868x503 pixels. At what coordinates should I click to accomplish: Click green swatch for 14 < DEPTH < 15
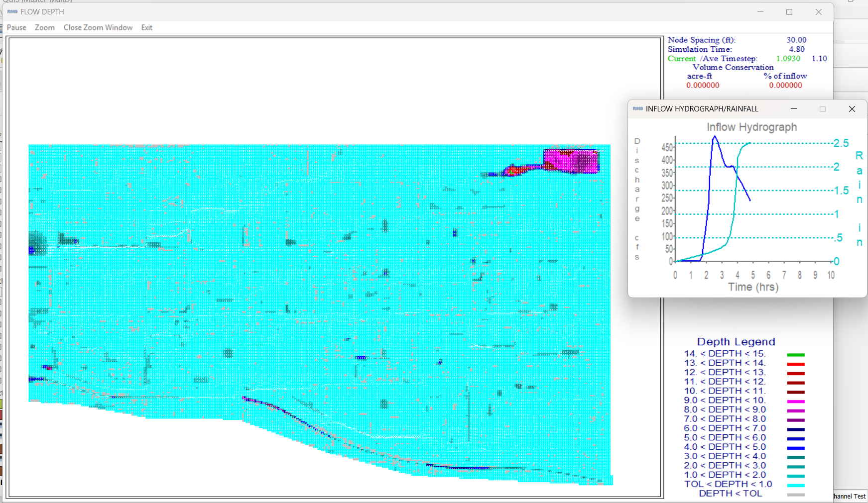796,355
